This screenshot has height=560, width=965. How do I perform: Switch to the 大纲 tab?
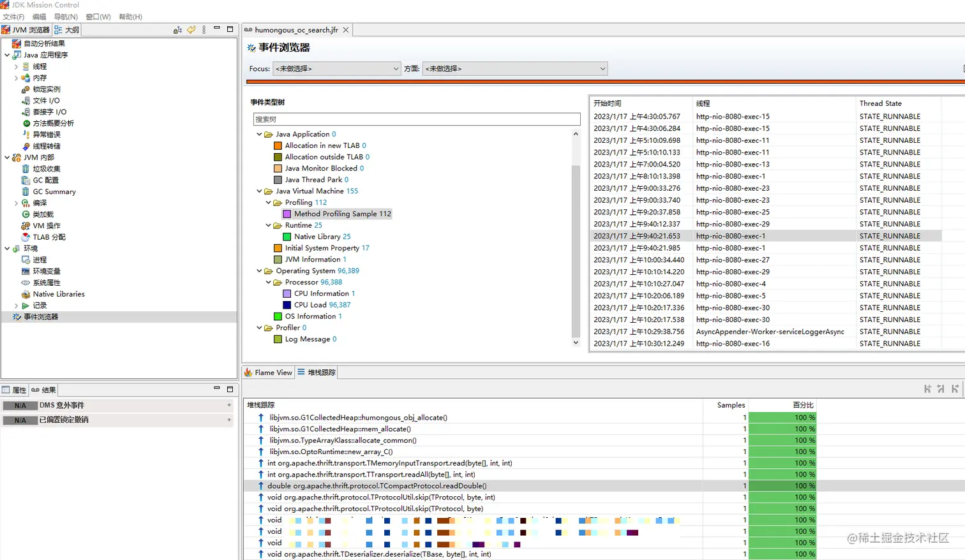coord(67,30)
